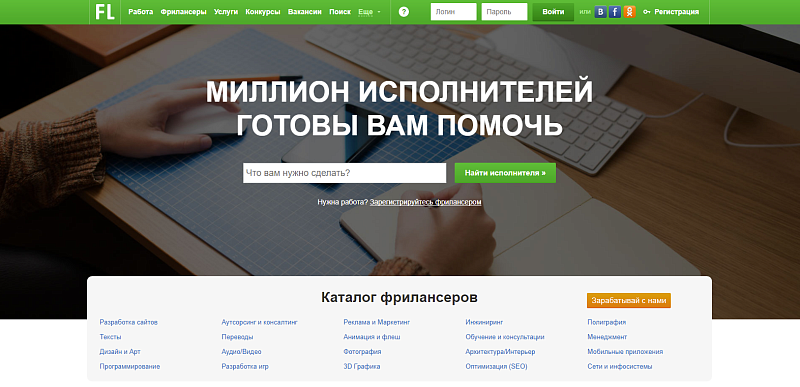Image resolution: width=800 pixels, height=387 pixels.
Task: Open the help question mark icon
Action: [404, 12]
